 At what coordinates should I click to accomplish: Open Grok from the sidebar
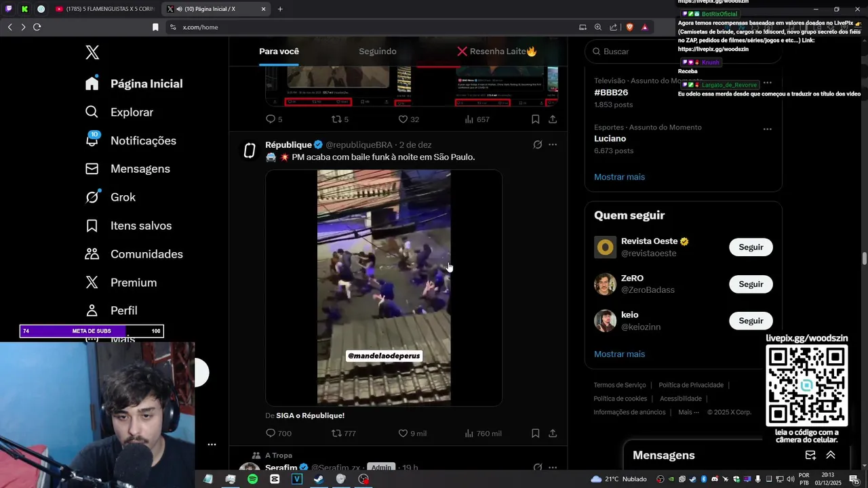pos(110,197)
